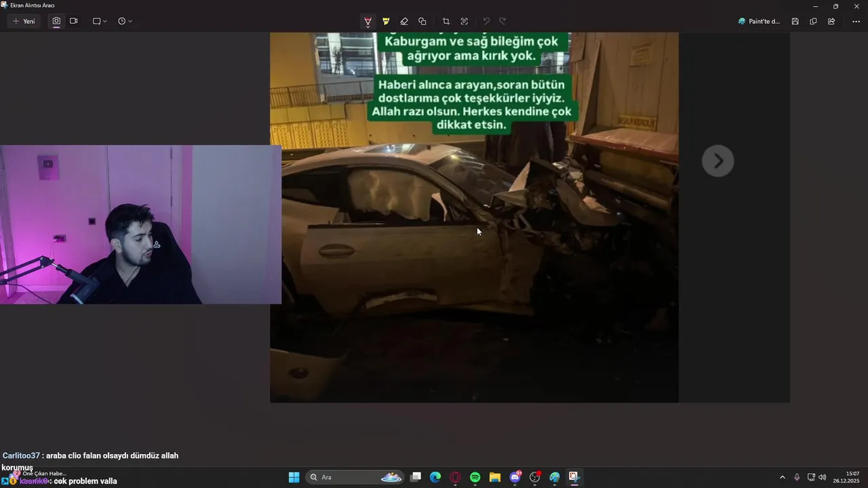This screenshot has height=488, width=868.
Task: Open network settings from the tray
Action: point(811,477)
